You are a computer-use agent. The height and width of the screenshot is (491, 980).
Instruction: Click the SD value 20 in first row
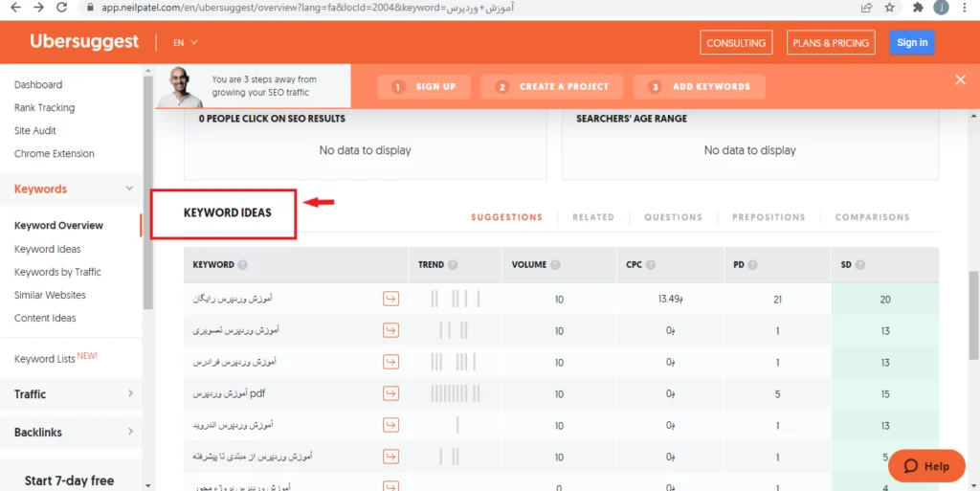click(x=885, y=300)
